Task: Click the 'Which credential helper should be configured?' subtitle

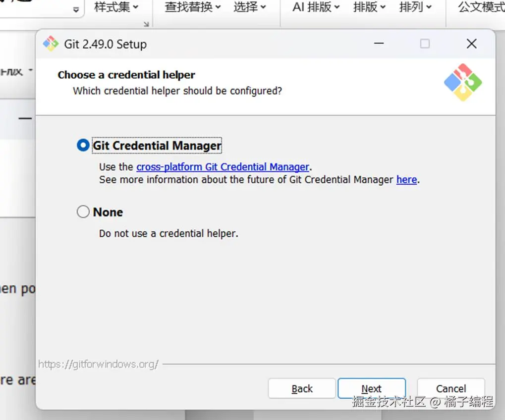Action: [x=177, y=91]
